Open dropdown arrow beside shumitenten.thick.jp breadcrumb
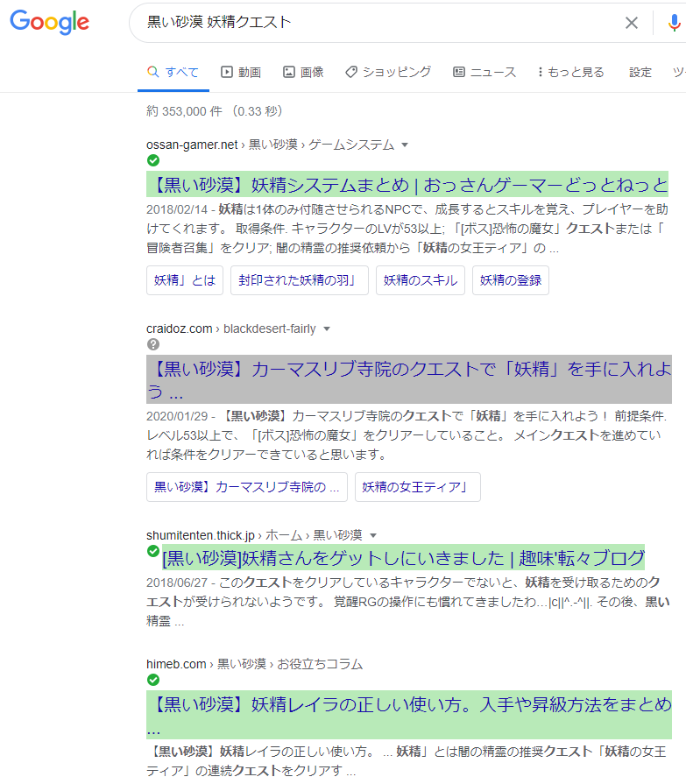686x784 pixels. [x=373, y=535]
